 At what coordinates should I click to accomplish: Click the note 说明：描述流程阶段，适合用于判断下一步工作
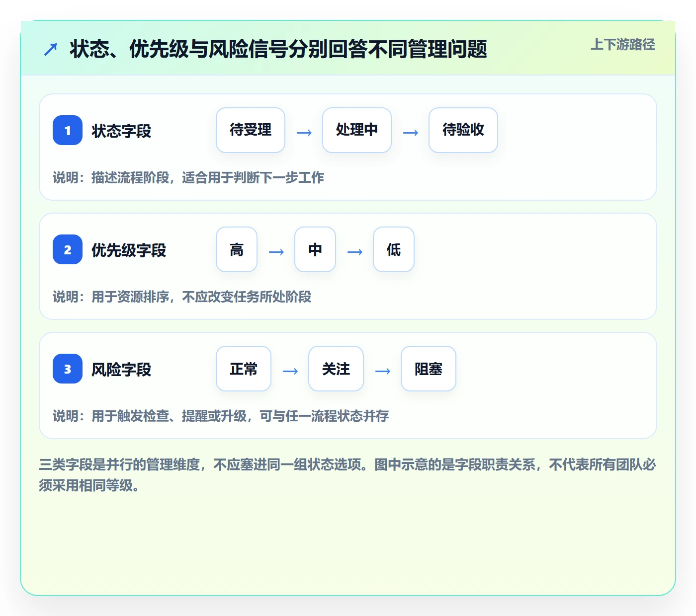188,177
